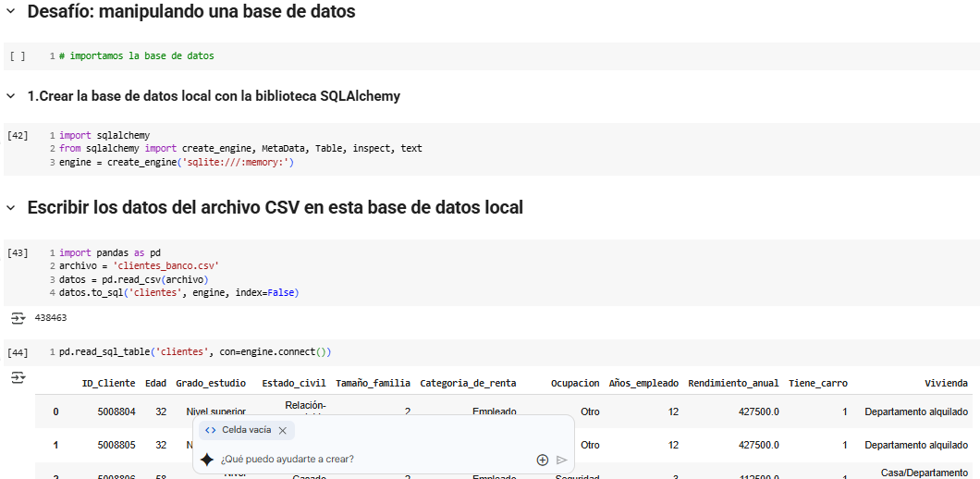Click ID cell 5008805 in row 1
Screen dimensions: 980x479
(x=116, y=445)
